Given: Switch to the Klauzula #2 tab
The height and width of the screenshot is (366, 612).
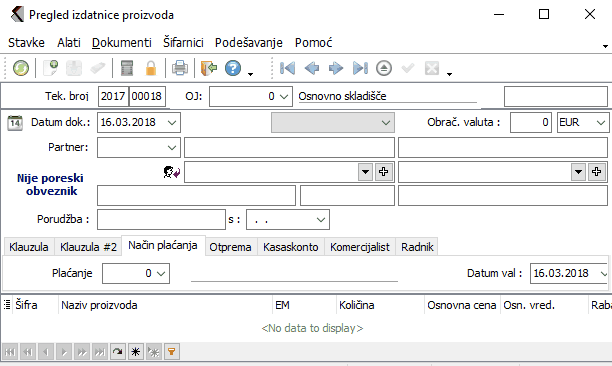Looking at the screenshot, I should click(88, 247).
